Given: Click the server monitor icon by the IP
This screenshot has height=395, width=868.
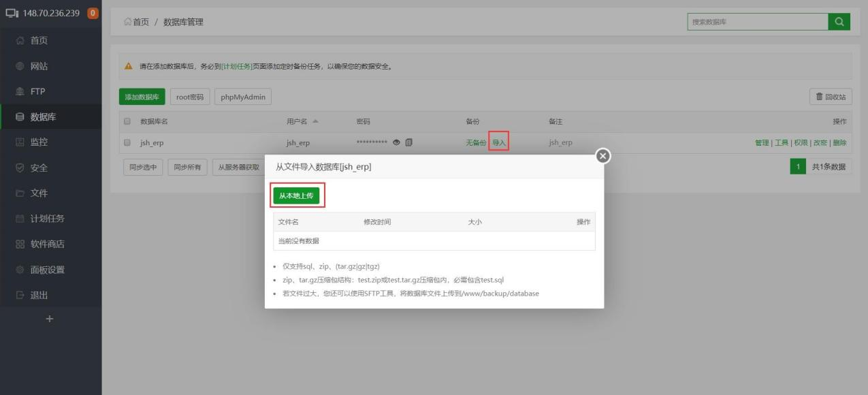Looking at the screenshot, I should 12,14.
